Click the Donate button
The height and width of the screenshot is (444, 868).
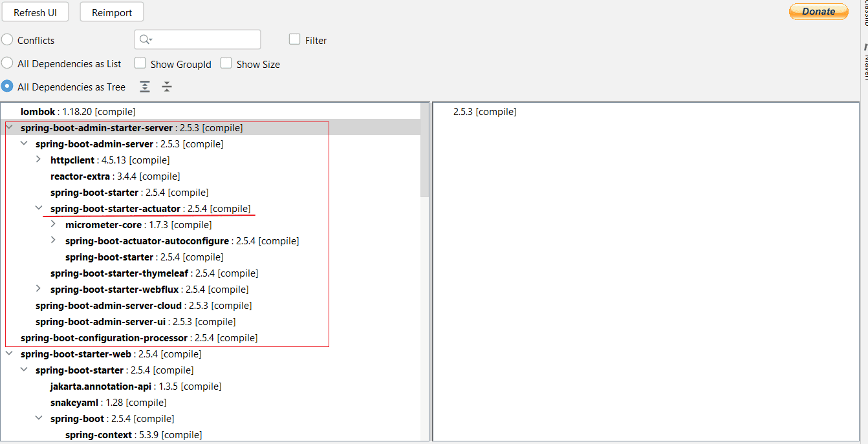click(818, 12)
